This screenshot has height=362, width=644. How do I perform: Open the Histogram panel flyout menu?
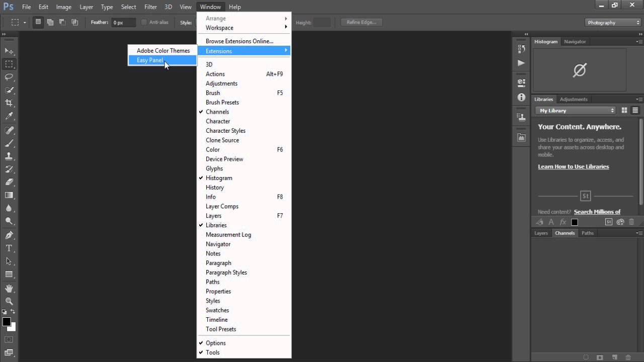tap(639, 42)
